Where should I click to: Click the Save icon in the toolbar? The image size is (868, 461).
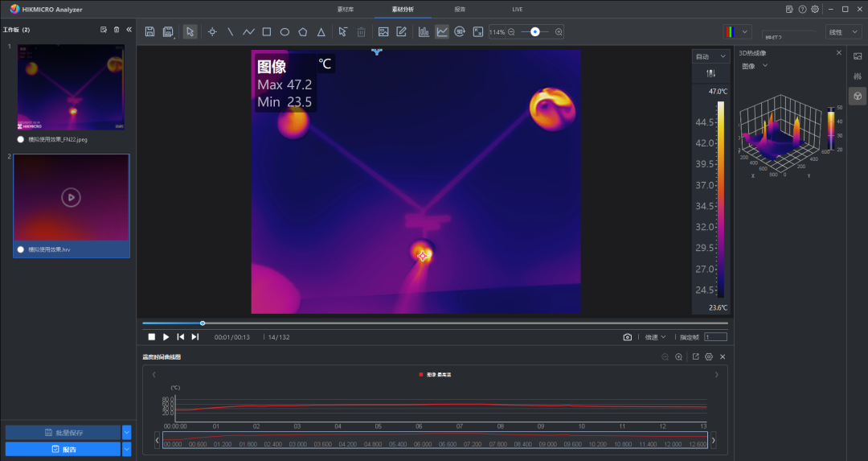[149, 31]
